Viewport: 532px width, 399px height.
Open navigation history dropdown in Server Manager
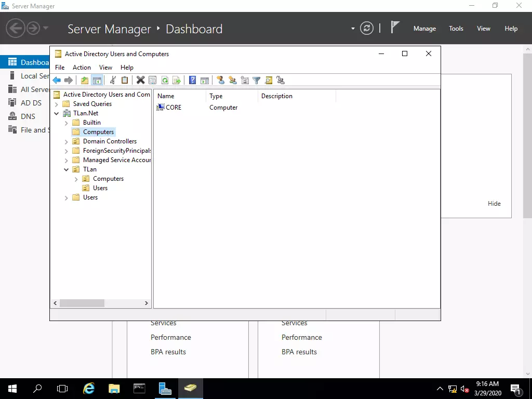[x=46, y=28]
